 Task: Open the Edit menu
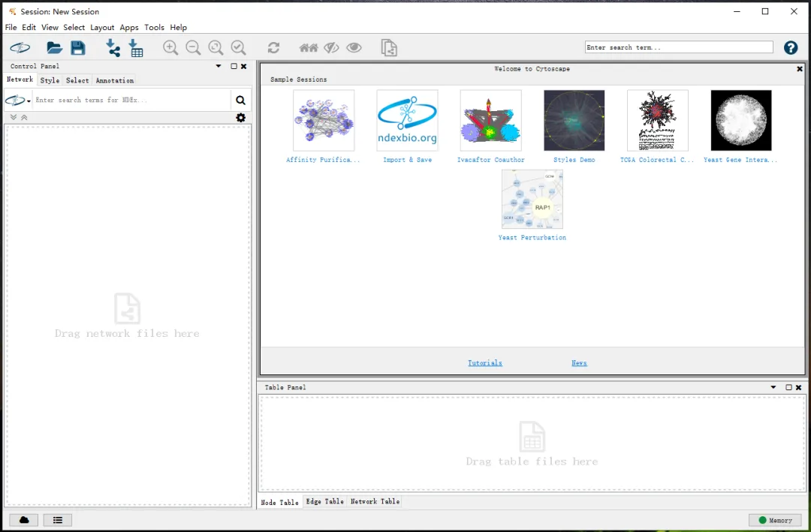point(29,28)
